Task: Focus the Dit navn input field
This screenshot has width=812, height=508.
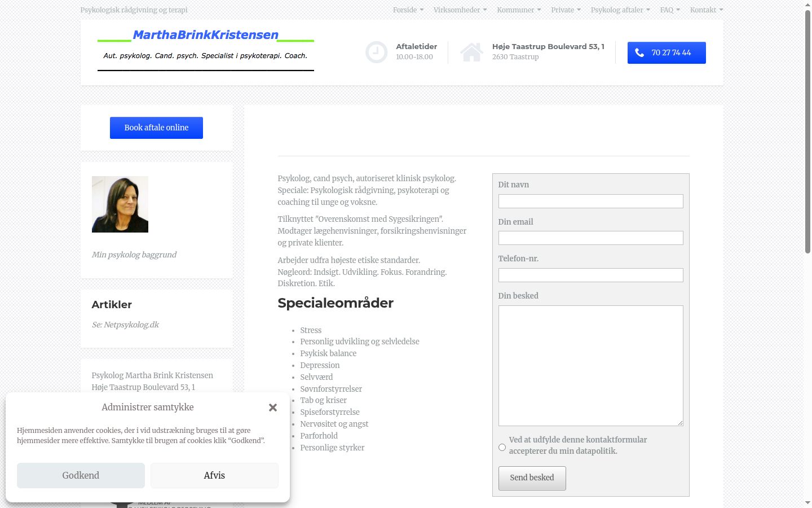Action: (590, 201)
